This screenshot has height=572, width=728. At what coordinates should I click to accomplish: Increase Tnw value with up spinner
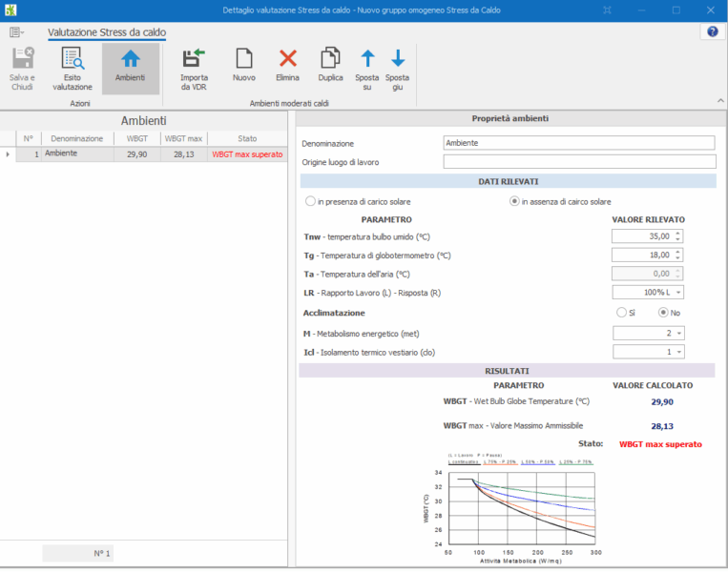click(x=677, y=234)
